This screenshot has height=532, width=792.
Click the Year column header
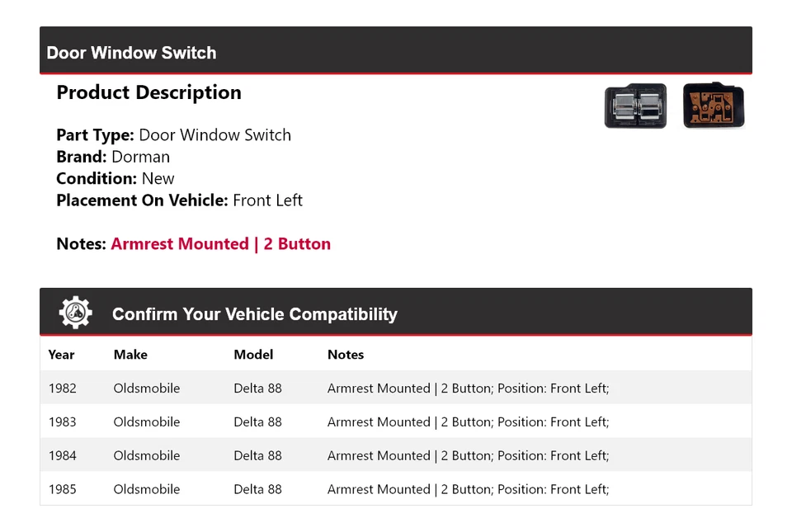[x=61, y=355]
